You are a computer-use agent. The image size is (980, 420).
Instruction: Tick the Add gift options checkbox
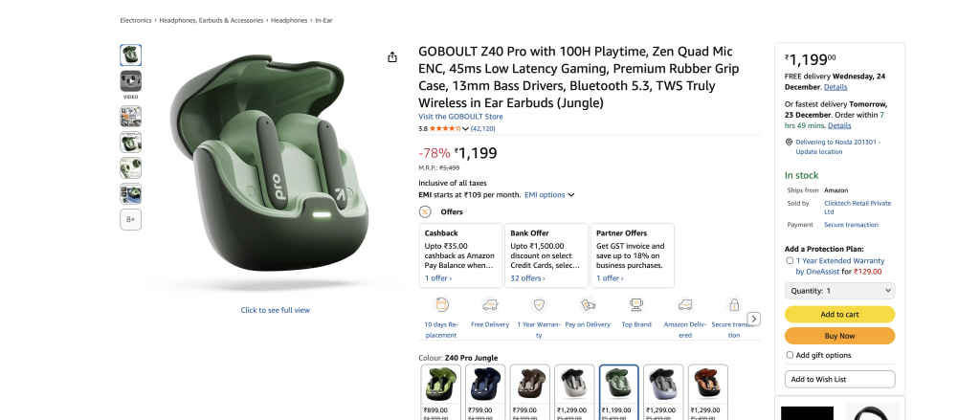790,355
